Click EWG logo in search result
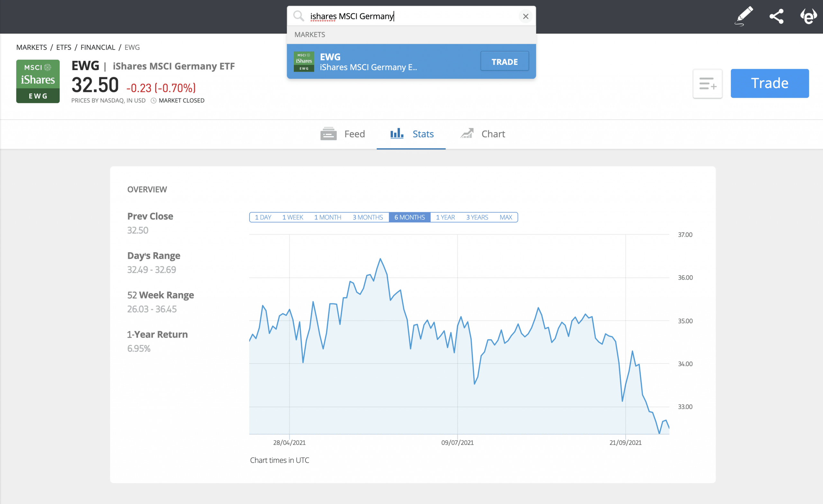The image size is (823, 504). (x=303, y=62)
